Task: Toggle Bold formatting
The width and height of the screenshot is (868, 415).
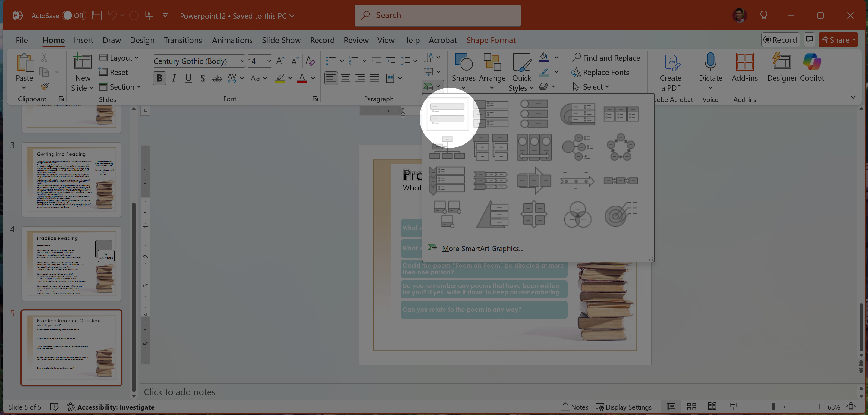Action: 159,78
